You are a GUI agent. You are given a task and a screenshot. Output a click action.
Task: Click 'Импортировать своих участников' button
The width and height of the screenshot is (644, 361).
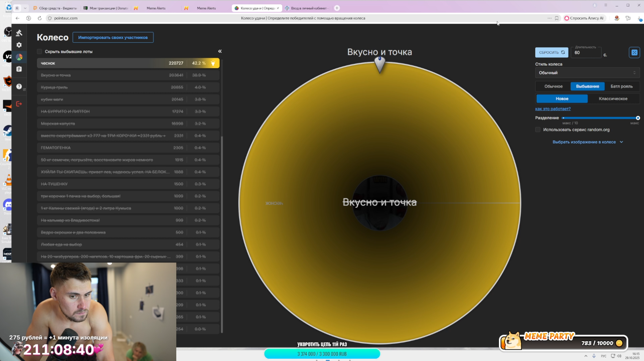tap(113, 37)
